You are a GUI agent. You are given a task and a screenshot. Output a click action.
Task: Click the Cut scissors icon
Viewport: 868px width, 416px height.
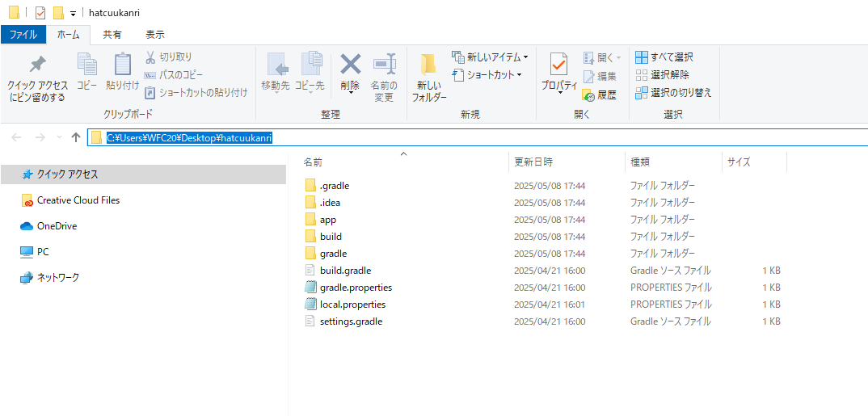(150, 57)
